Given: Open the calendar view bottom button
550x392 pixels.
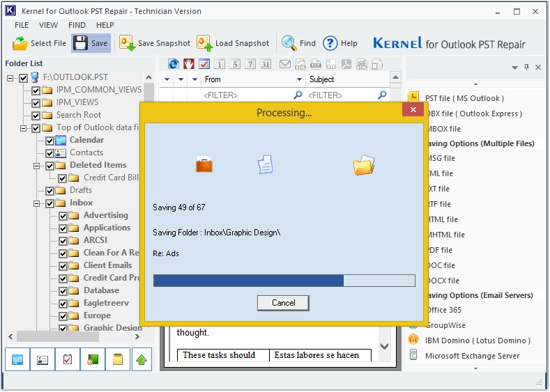Looking at the screenshot, I should (x=17, y=359).
